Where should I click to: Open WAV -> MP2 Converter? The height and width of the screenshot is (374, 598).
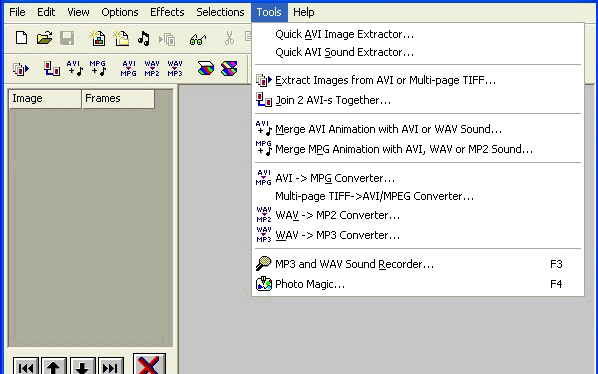(x=418, y=215)
